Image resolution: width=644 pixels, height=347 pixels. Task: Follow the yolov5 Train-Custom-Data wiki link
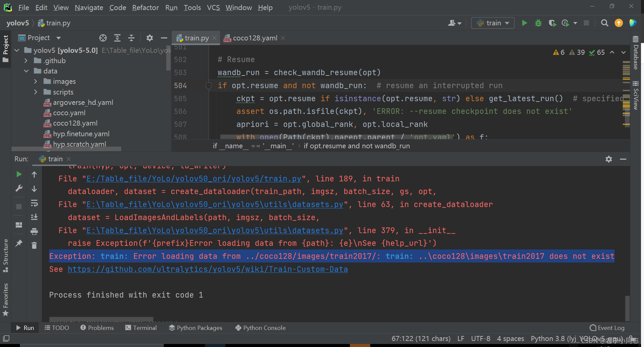click(x=208, y=269)
